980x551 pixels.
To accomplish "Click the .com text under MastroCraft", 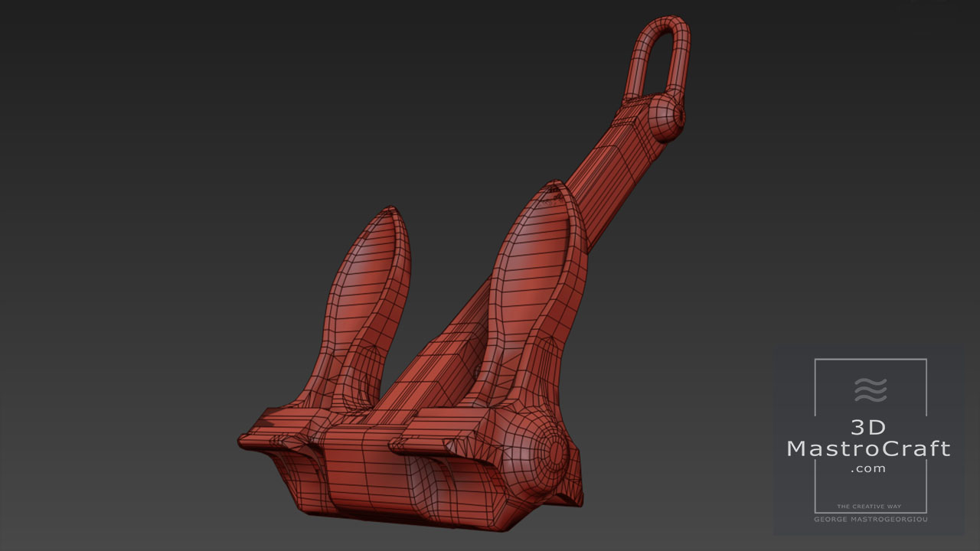I will (x=868, y=468).
